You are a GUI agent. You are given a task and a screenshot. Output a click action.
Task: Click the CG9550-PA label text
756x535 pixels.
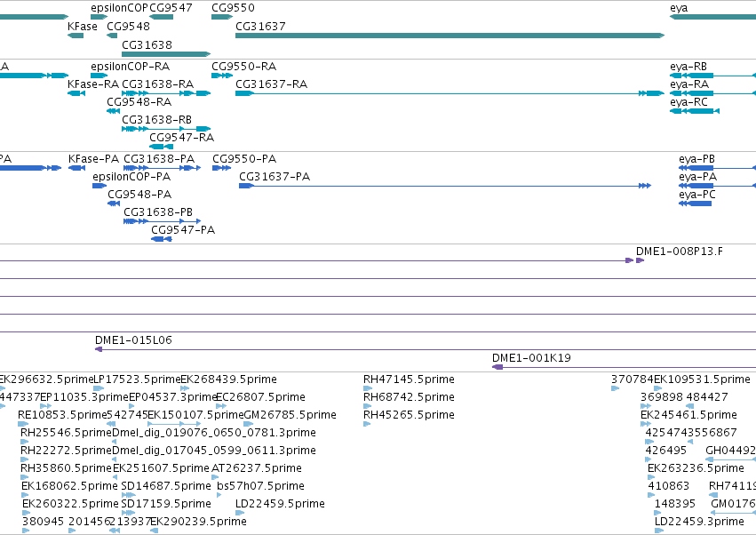244,159
